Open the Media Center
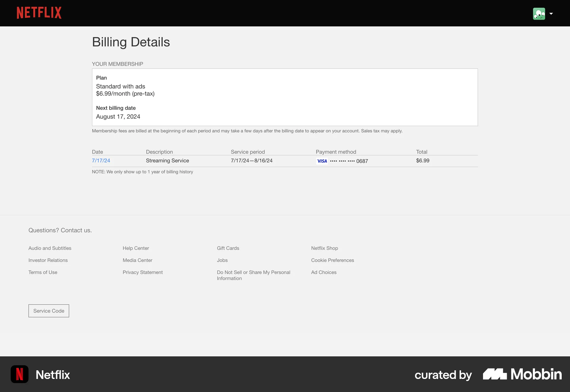 (x=137, y=260)
